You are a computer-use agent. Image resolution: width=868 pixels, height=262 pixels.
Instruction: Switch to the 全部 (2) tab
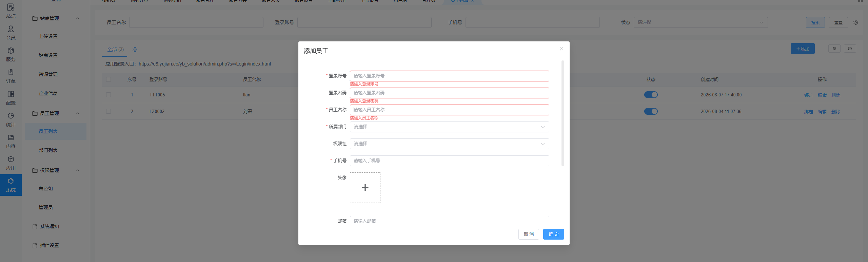(115, 50)
